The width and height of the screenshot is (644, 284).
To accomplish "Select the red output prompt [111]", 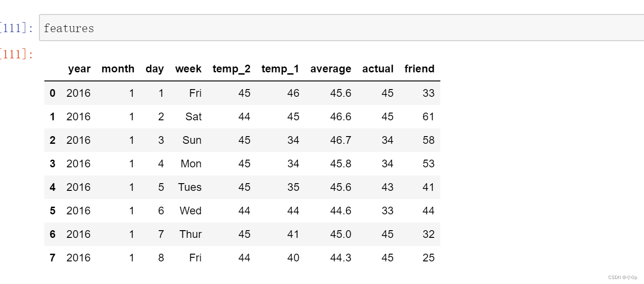I will [16, 55].
